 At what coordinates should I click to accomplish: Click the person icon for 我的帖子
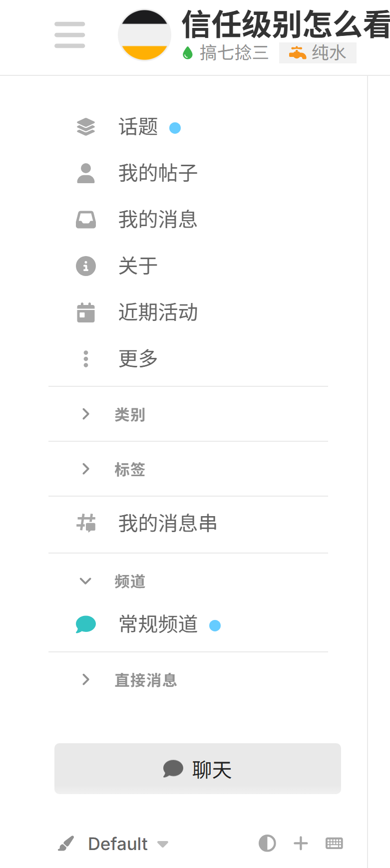(86, 173)
